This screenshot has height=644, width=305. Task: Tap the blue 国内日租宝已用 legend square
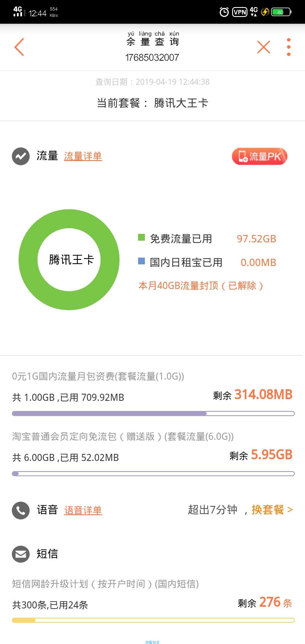[141, 261]
